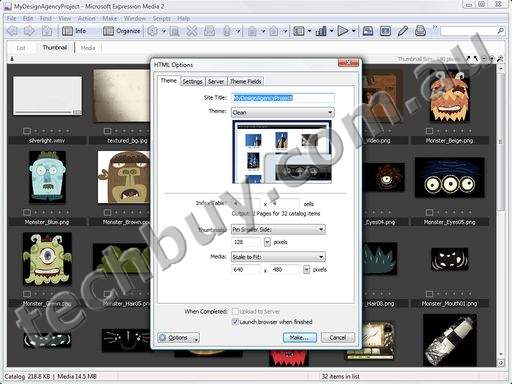Select the Monster_Beige.png thumbnail

point(449,96)
